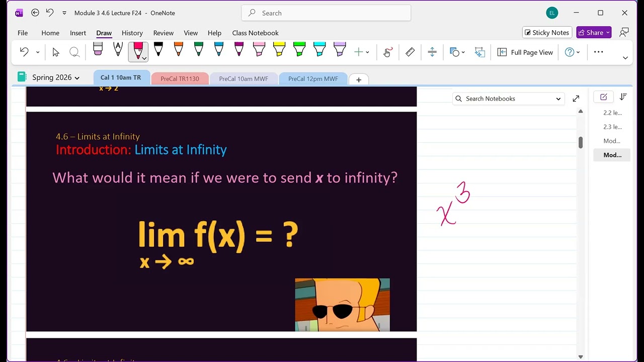
Task: Click the Ink to Shape icon
Action: pos(480,52)
